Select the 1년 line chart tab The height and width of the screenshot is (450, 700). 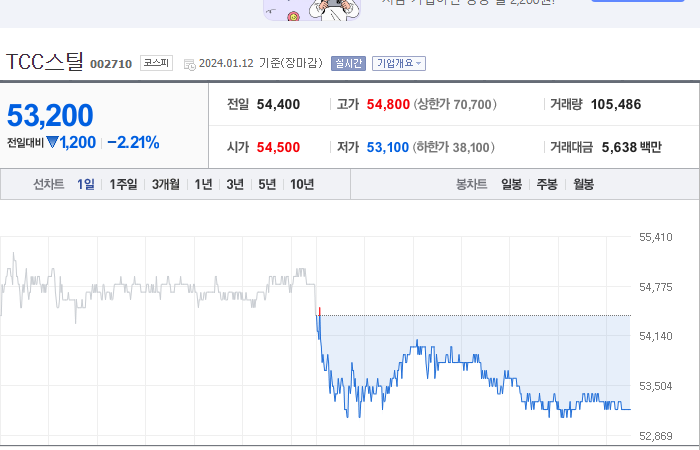(203, 184)
